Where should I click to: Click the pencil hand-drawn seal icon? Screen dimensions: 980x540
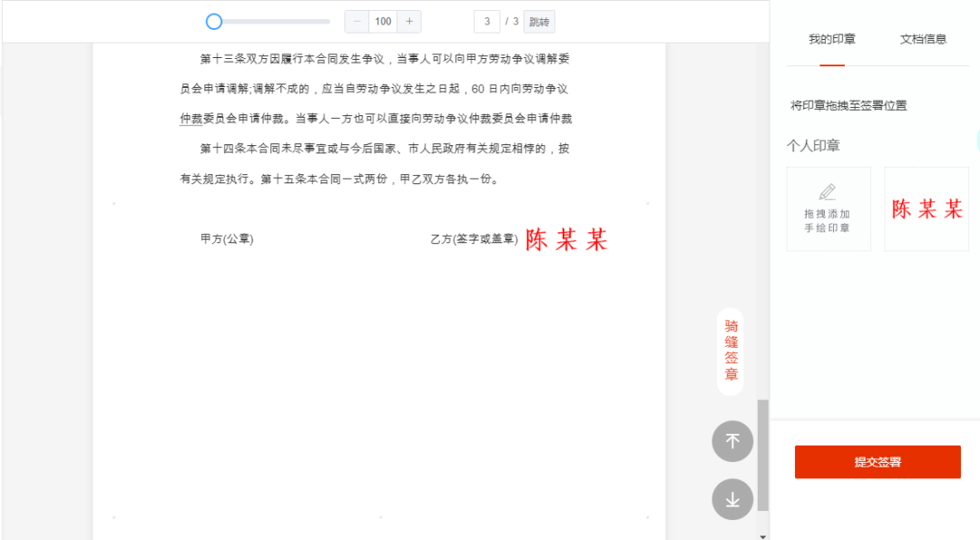click(x=827, y=192)
